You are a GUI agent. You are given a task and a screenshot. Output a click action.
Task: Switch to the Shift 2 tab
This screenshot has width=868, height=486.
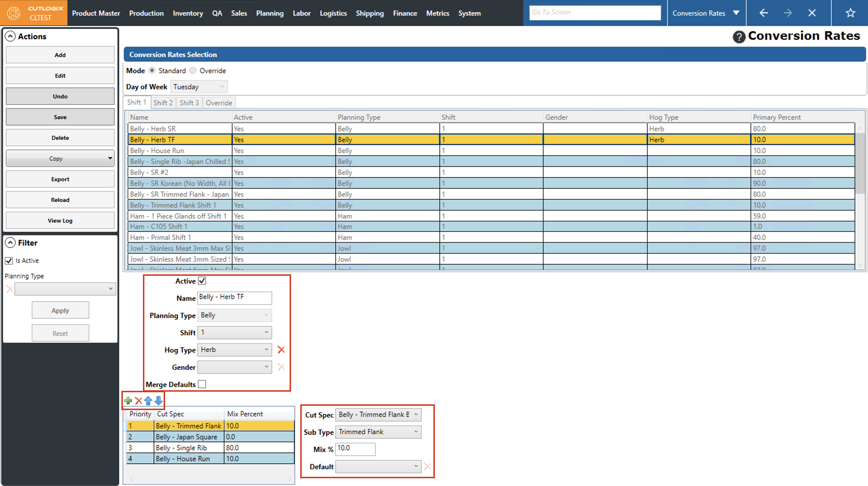tap(163, 103)
